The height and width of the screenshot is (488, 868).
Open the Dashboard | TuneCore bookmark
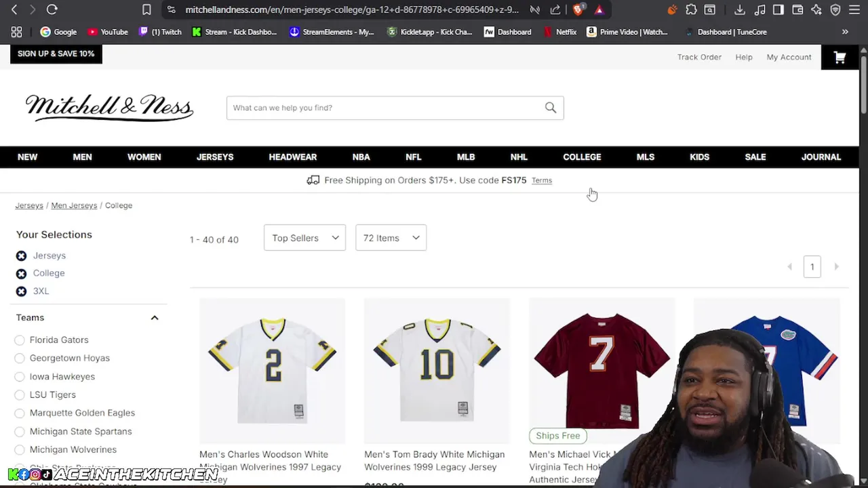pos(726,32)
